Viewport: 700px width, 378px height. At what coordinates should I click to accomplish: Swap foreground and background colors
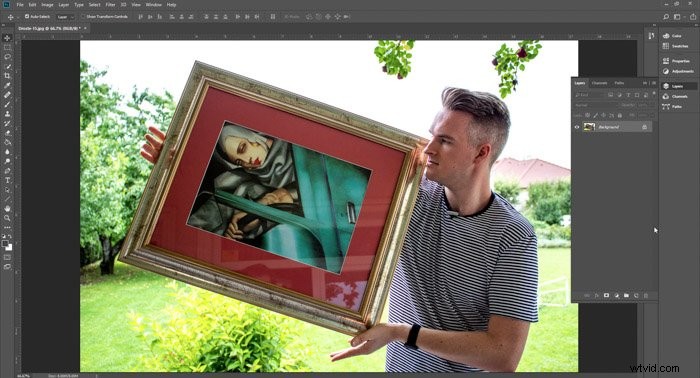tap(10, 237)
